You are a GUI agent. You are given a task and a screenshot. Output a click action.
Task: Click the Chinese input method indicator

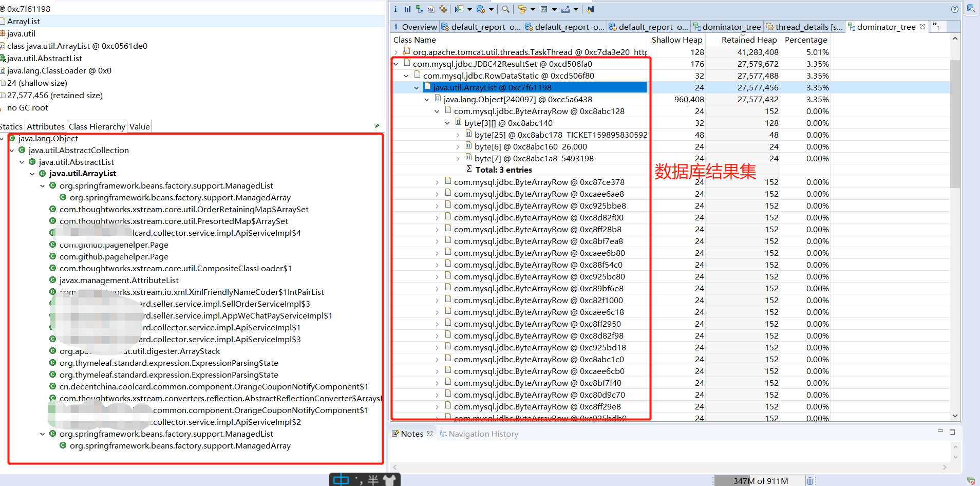click(341, 480)
